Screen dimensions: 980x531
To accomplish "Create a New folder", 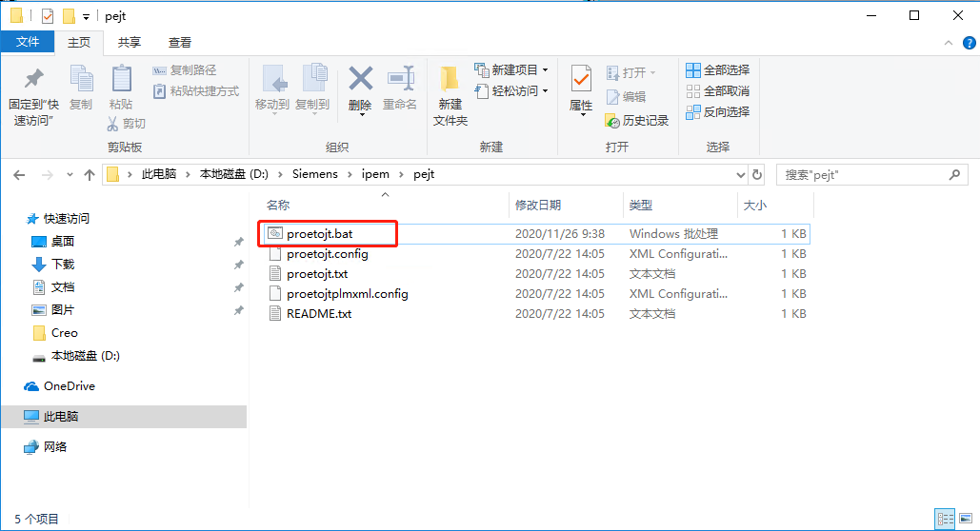I will [450, 95].
